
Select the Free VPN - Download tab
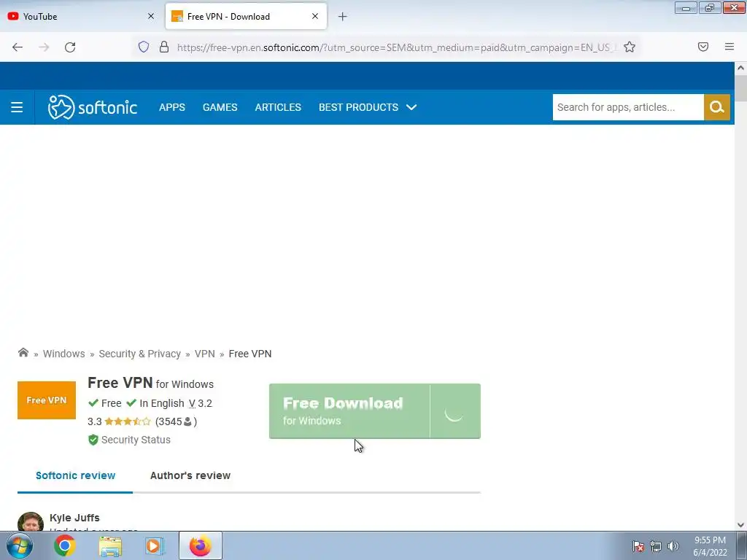[246, 16]
